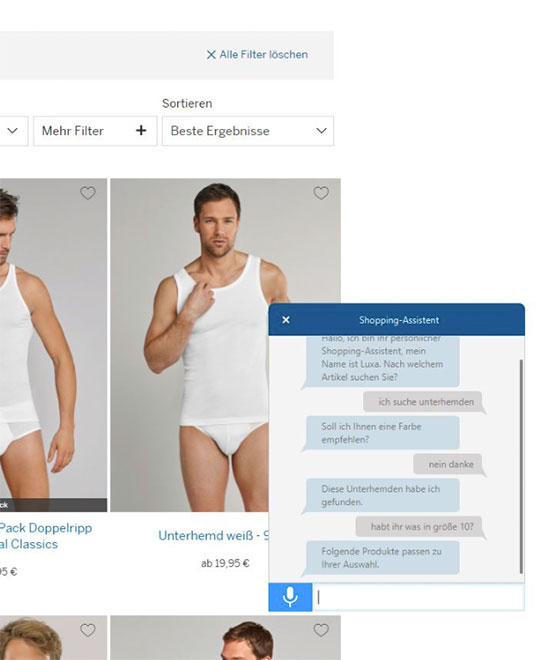
Task: Click the plus icon in Mehr Filter
Action: [141, 131]
